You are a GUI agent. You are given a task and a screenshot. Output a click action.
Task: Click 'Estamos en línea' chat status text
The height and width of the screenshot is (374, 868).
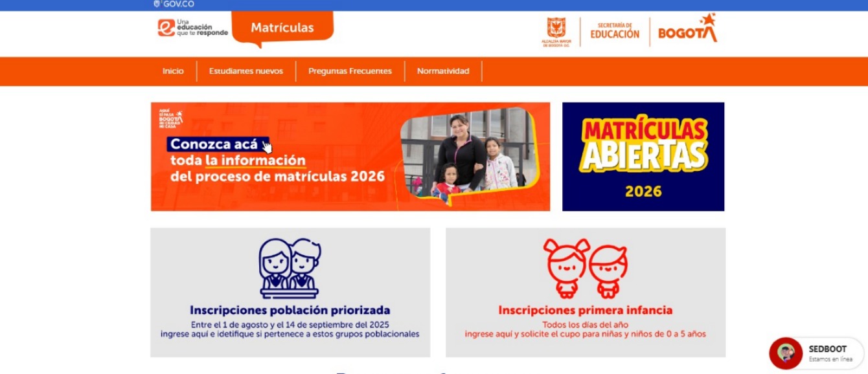(x=830, y=359)
